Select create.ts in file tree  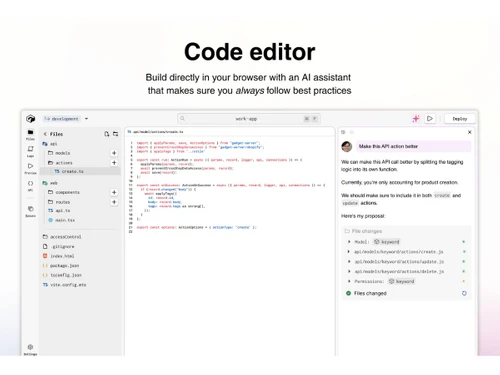click(80, 171)
